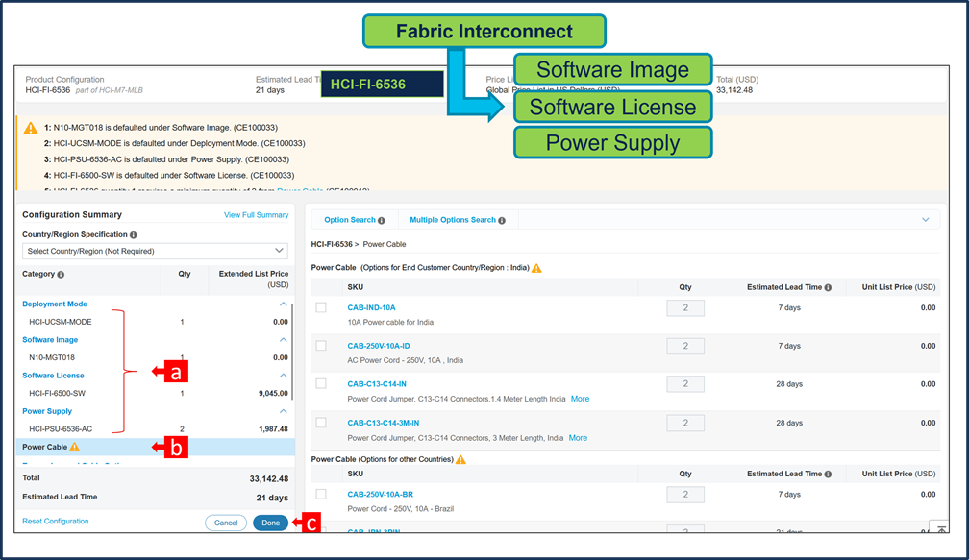The height and width of the screenshot is (560, 969).
Task: Open the Power Supply category link
Action: tap(47, 411)
